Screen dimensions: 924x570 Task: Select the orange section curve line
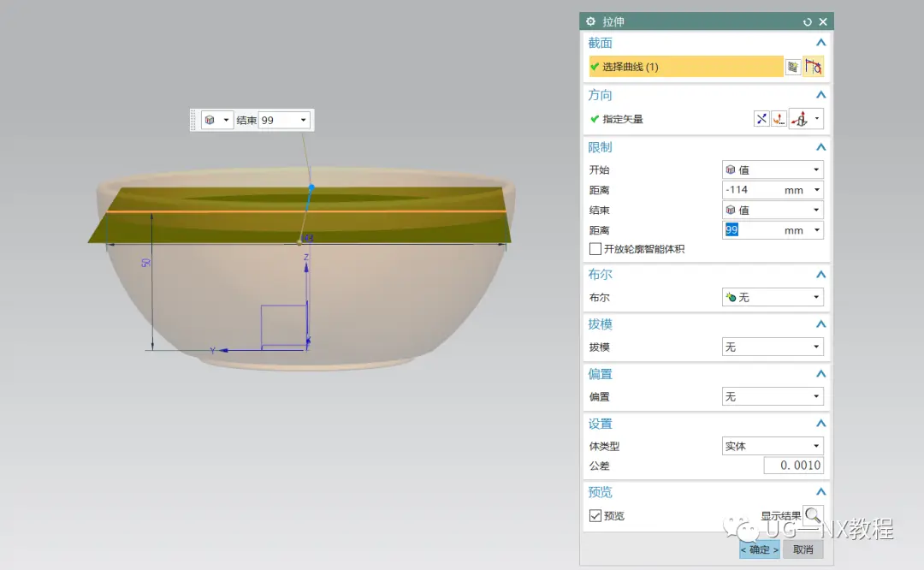(306, 211)
